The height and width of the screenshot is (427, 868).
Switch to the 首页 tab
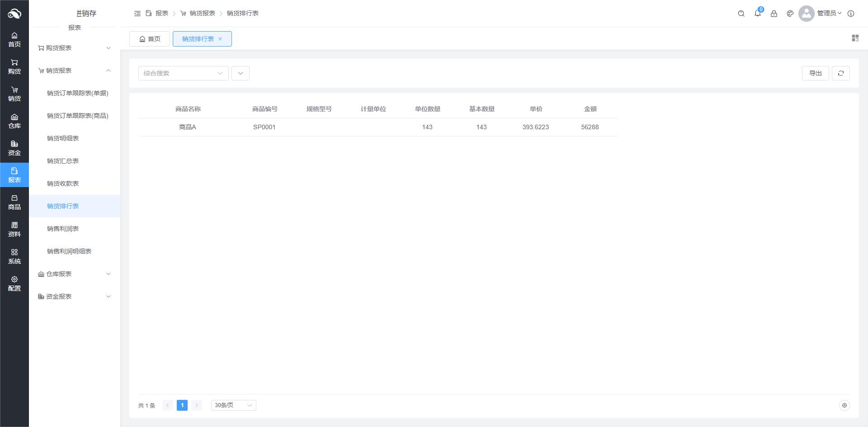[x=150, y=39]
